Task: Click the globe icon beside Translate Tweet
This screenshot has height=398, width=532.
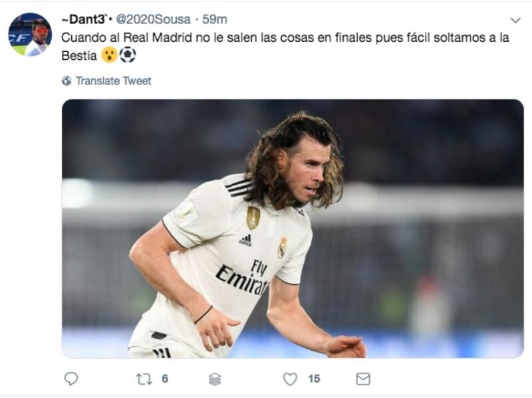Action: pyautogui.click(x=67, y=80)
